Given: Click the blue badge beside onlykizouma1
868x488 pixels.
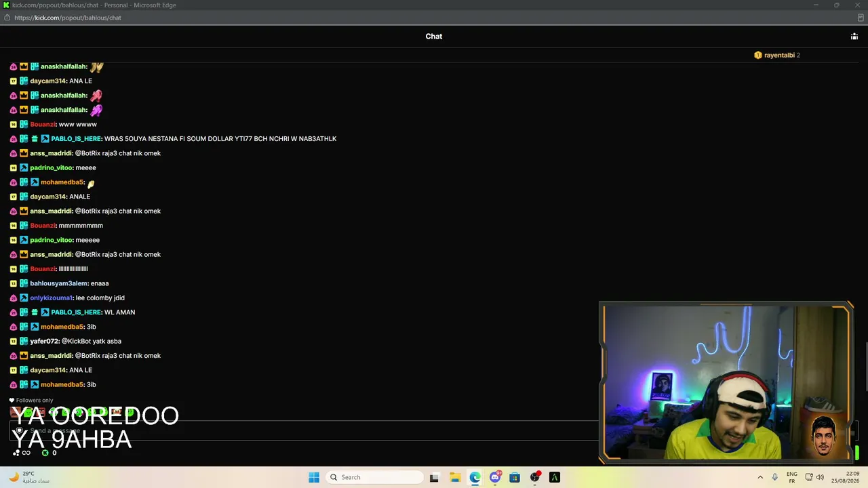Looking at the screenshot, I should pos(24,298).
